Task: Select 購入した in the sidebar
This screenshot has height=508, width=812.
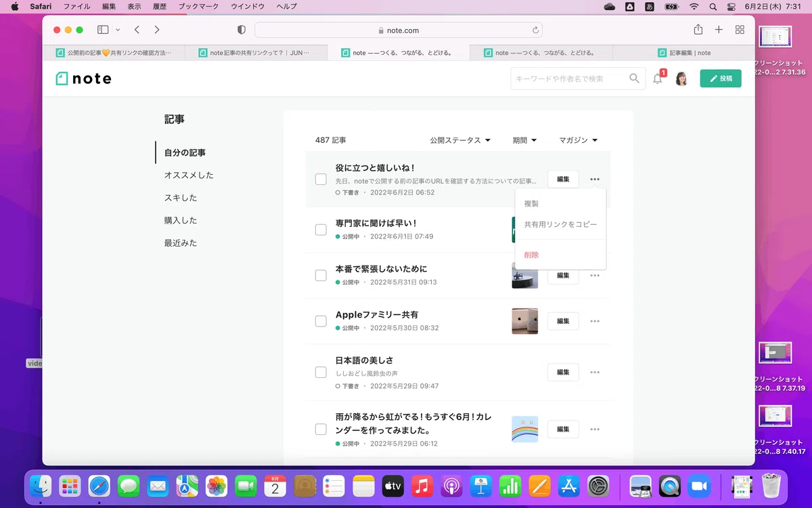Action: coord(181,220)
